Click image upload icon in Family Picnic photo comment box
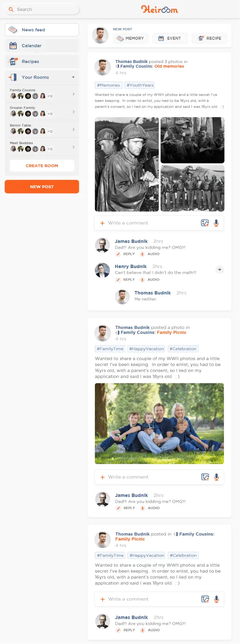Viewport: 240px width, 644px height. 205,477
